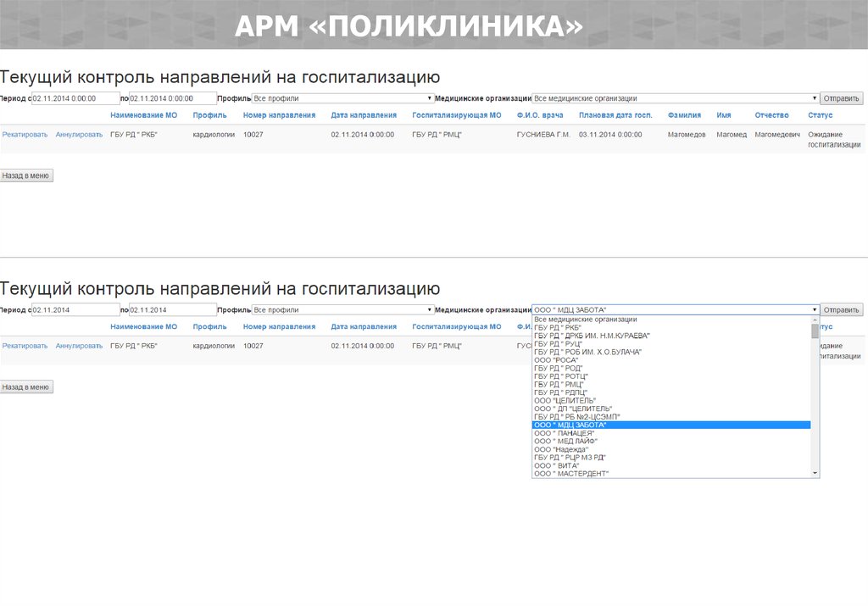This screenshot has height=606, width=868.
Task: Select ГБУ РД "РБ №2-ЦСЭМП" option
Action: click(576, 417)
